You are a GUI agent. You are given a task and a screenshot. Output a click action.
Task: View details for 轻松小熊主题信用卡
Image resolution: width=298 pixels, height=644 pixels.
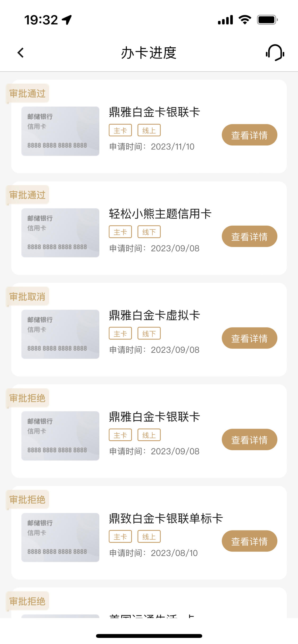[x=249, y=236]
